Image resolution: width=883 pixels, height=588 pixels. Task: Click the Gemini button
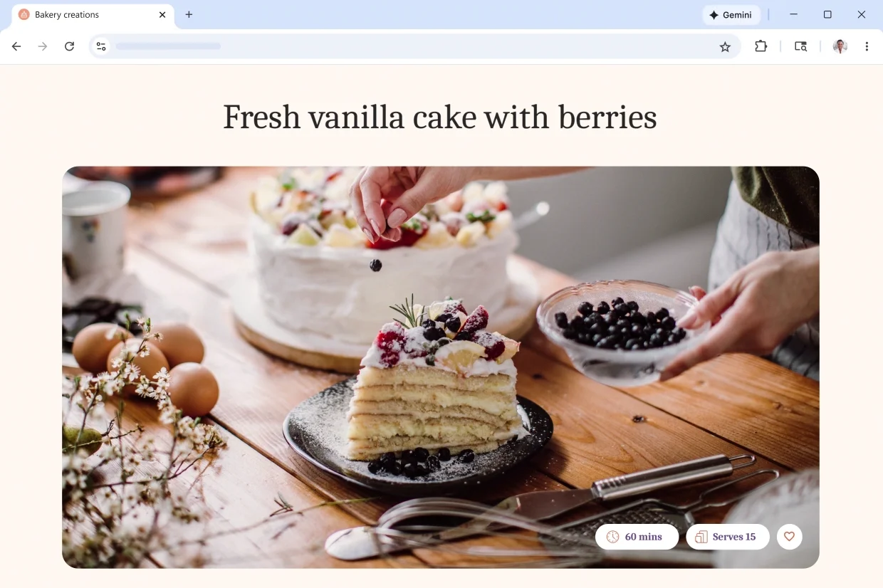pos(731,15)
